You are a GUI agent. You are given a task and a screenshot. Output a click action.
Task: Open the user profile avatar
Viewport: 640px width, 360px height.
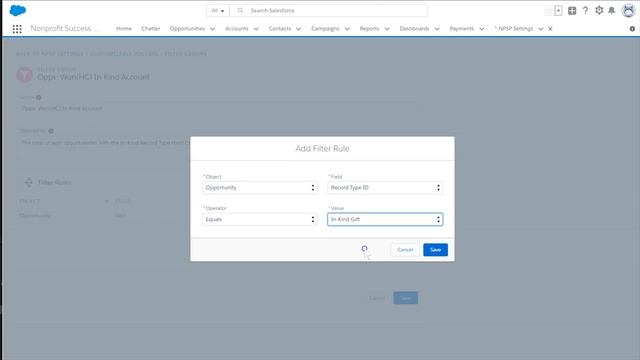click(628, 11)
